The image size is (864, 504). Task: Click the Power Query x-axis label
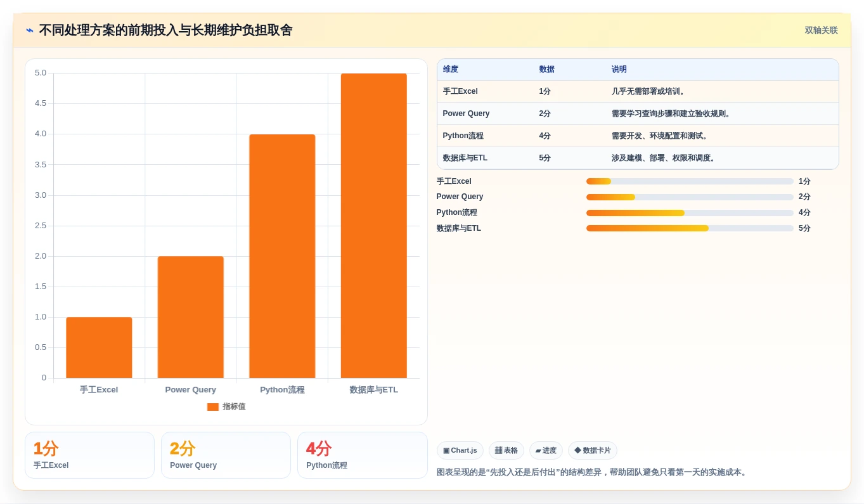(x=191, y=390)
